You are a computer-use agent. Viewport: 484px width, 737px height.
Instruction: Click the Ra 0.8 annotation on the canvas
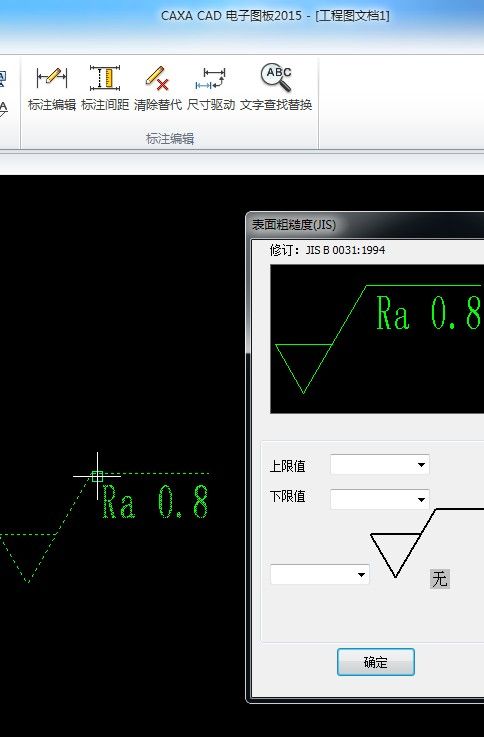(x=155, y=502)
